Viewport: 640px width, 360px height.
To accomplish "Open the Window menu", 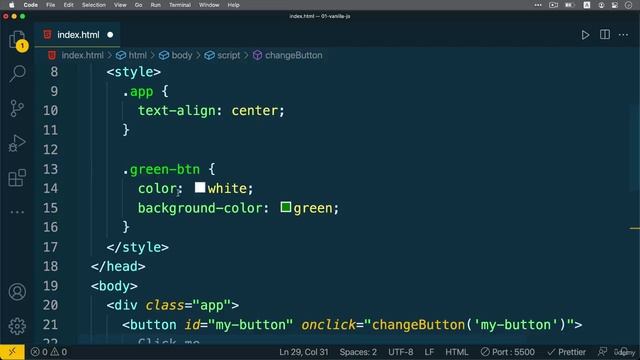I will pos(209,5).
